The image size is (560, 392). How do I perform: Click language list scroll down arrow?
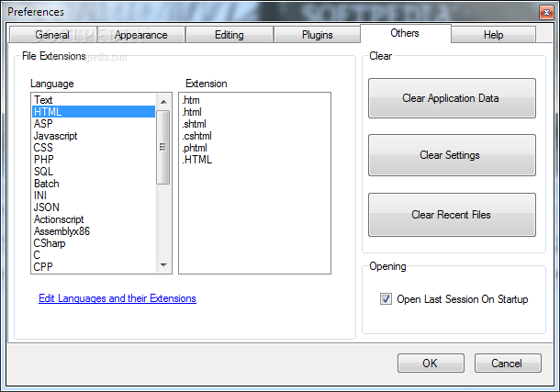click(x=163, y=265)
